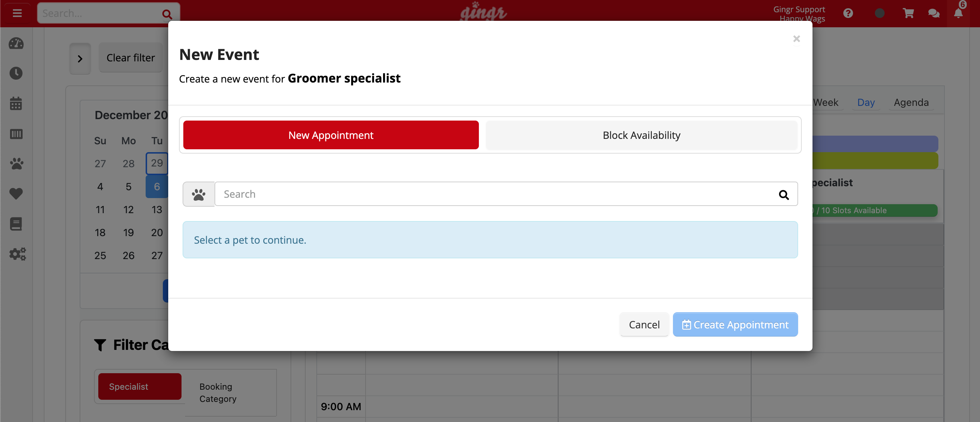Open the chat messages icon

pyautogui.click(x=934, y=13)
